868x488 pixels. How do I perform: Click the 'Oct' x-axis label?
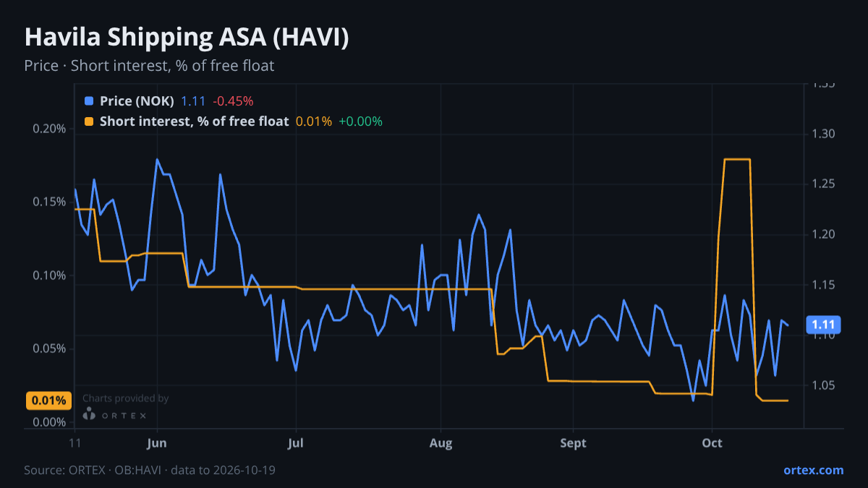tap(712, 443)
